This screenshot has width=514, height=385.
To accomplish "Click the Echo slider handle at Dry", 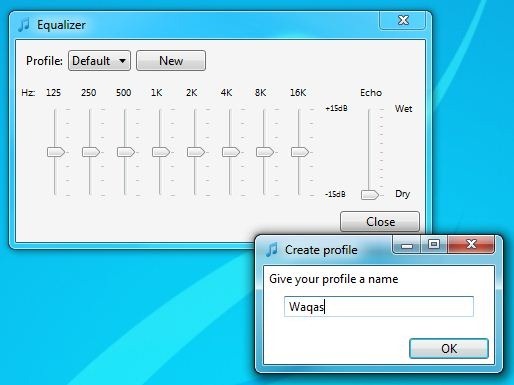I will pyautogui.click(x=370, y=195).
